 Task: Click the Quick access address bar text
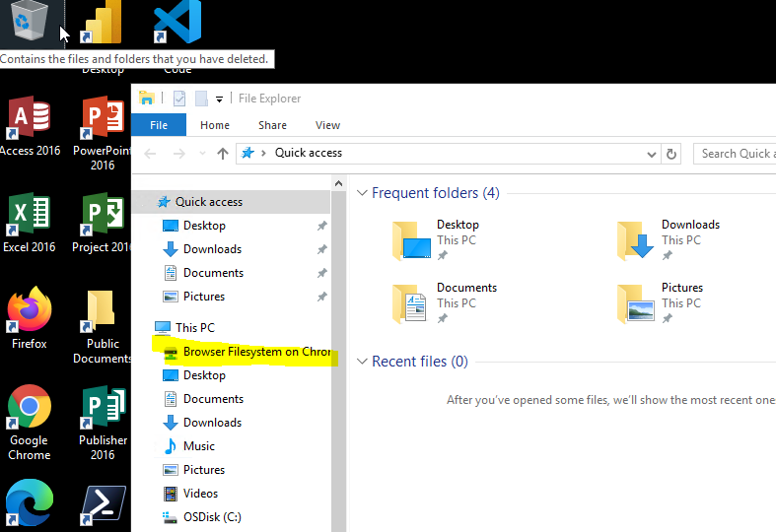point(309,153)
